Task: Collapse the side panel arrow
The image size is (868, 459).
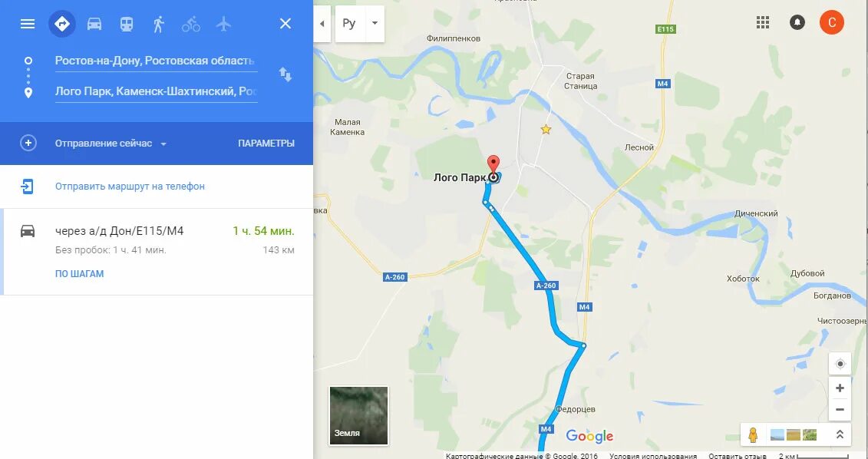Action: point(322,24)
